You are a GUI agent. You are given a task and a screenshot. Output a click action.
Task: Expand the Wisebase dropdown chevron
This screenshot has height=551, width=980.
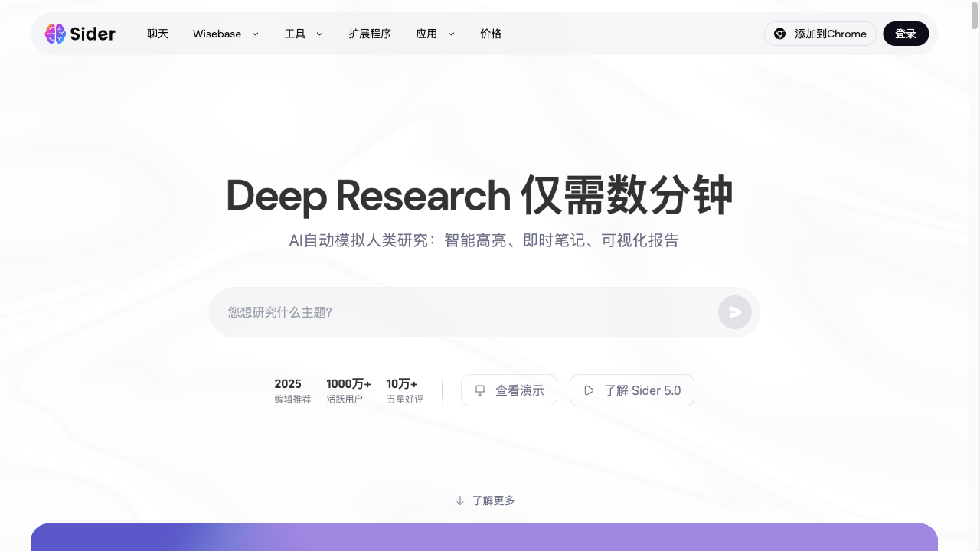(255, 34)
